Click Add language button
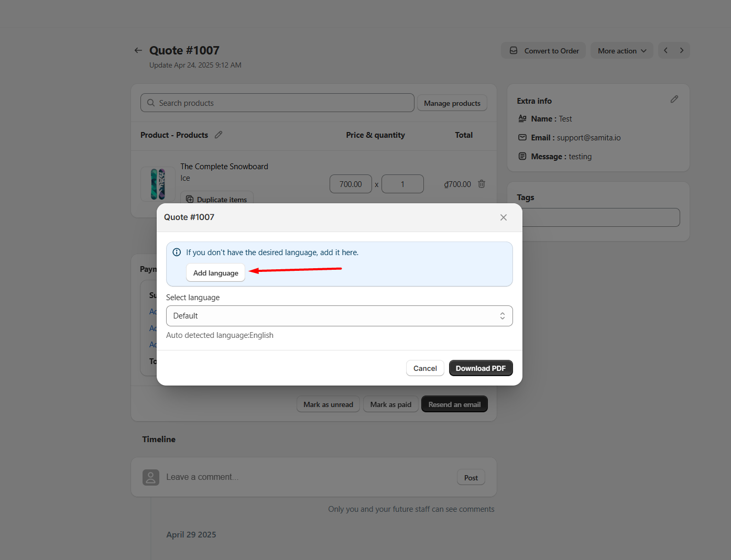Image resolution: width=731 pixels, height=560 pixels. coord(216,273)
